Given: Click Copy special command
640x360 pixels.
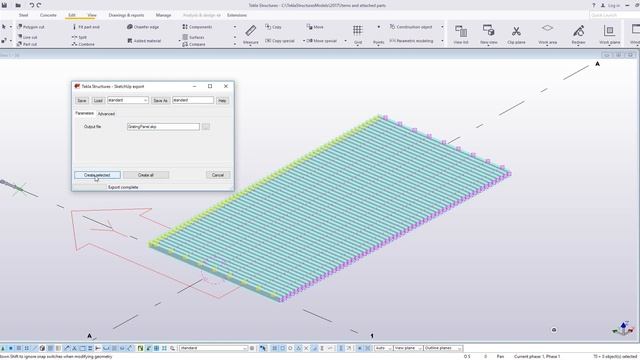Looking at the screenshot, I should point(280,41).
